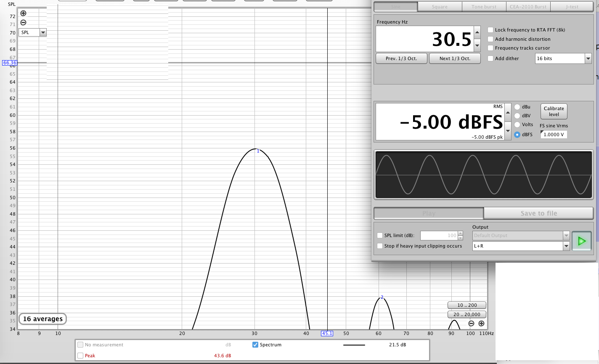599x364 pixels.
Task: Untick the Spectrum trace checkbox
Action: [255, 345]
